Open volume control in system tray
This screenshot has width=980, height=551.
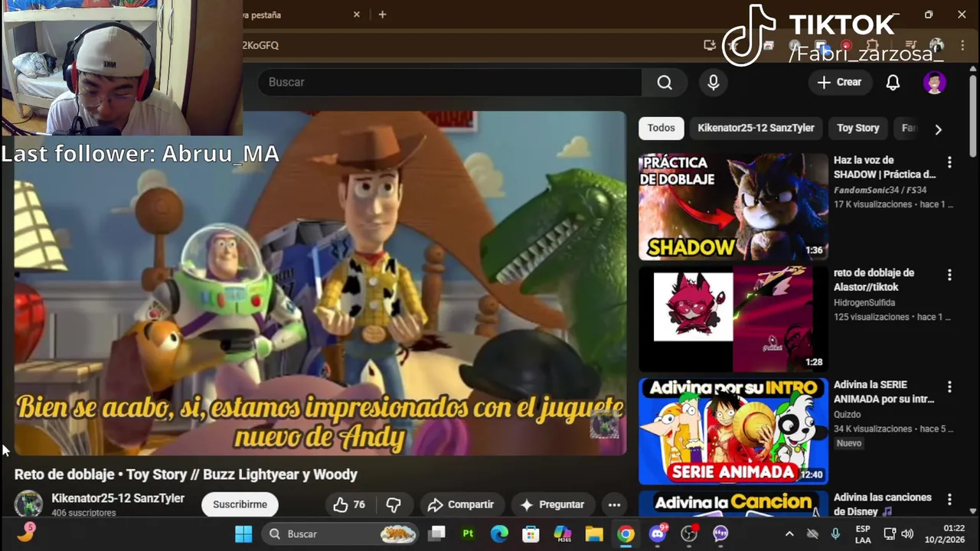point(907,533)
